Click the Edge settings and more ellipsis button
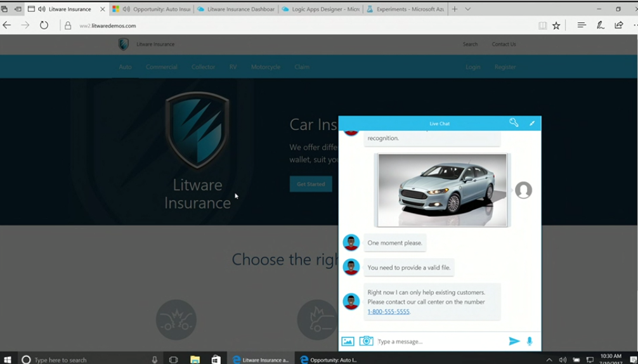This screenshot has height=364, width=638. [x=635, y=25]
